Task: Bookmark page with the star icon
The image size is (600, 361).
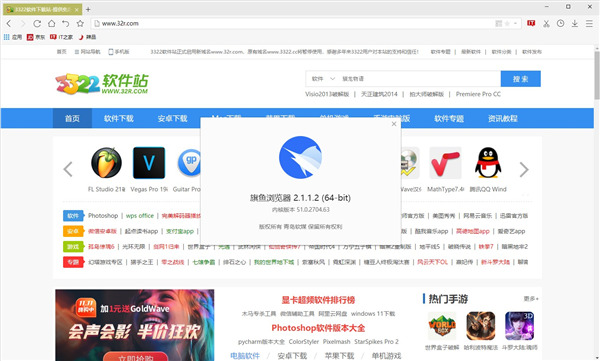Action: [80, 23]
